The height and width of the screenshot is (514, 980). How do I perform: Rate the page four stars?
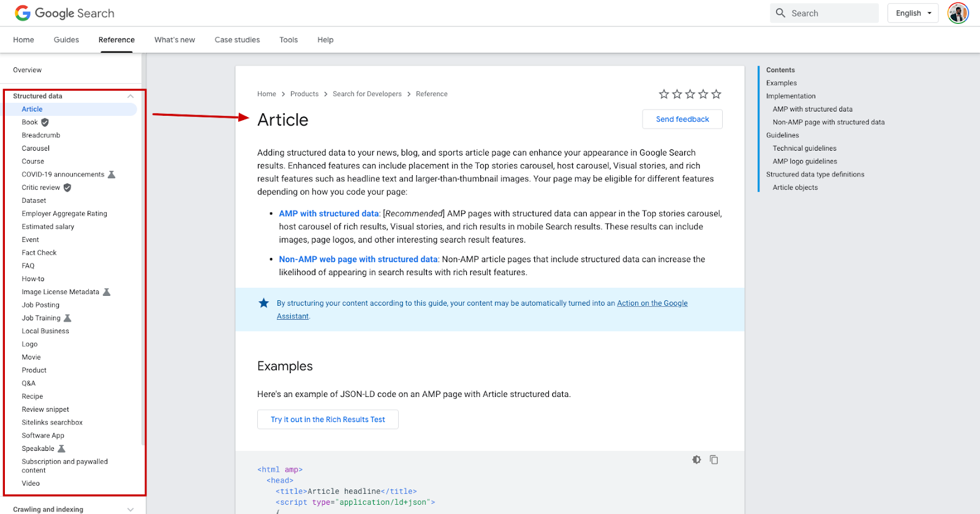click(703, 94)
